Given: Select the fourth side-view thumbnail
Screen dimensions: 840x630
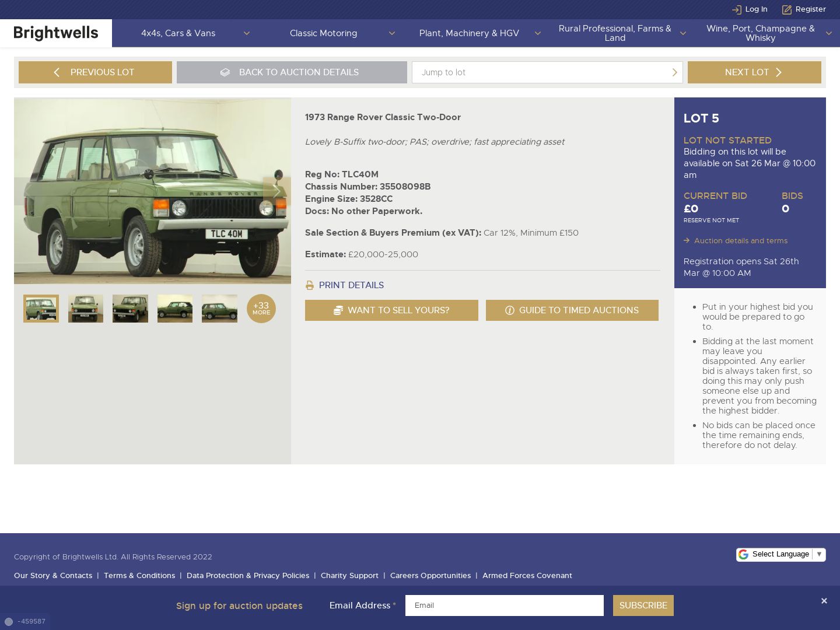Looking at the screenshot, I should coord(175,309).
